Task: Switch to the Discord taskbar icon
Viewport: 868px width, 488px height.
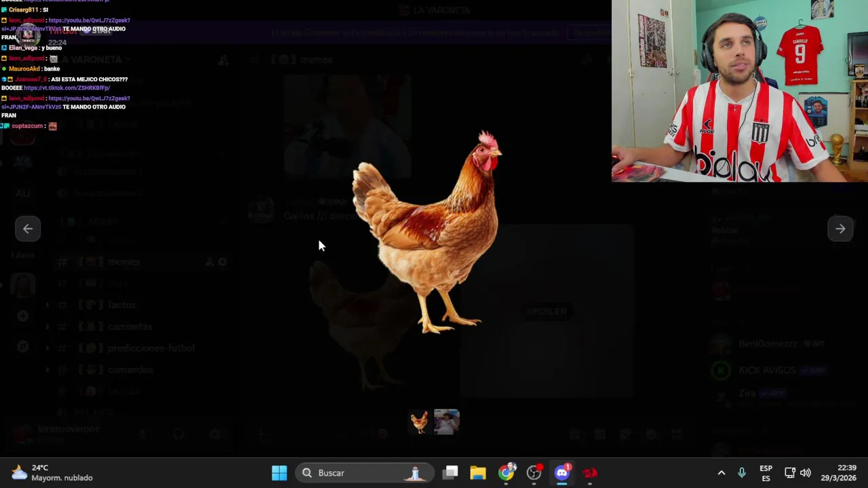Action: 562,472
